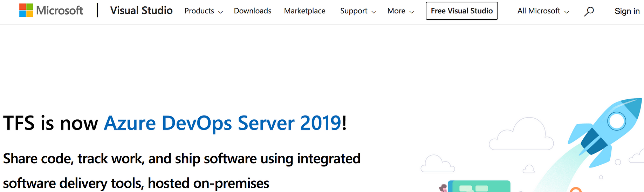
Task: Click the Microsoft logo
Action: [51, 11]
